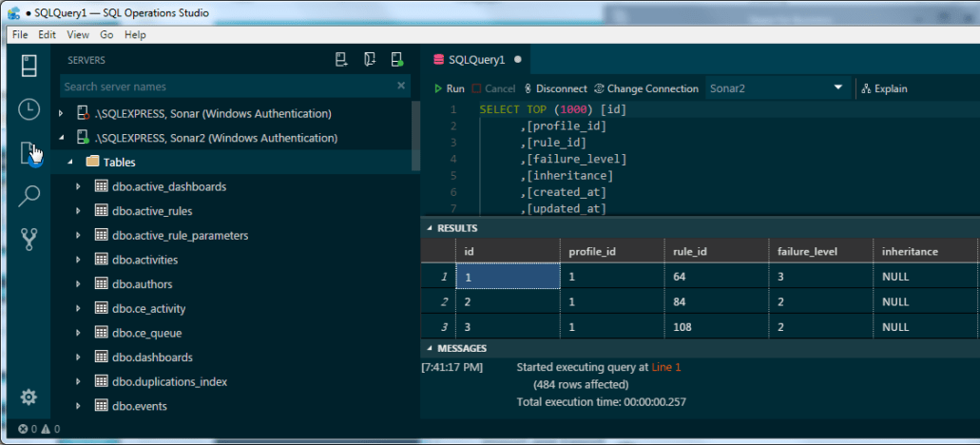This screenshot has width=980, height=445.
Task: Open Source Control branch icon
Action: [29, 239]
